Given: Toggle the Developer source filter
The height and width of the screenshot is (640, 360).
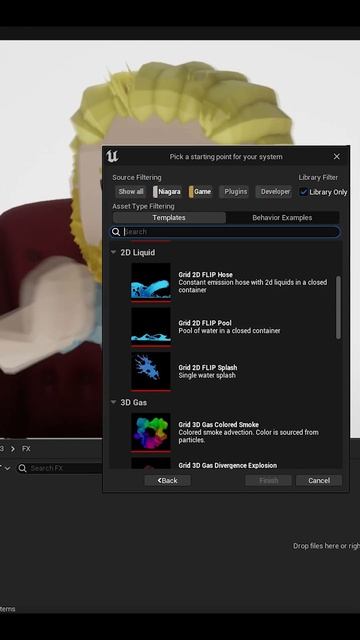Looking at the screenshot, I should pyautogui.click(x=273, y=191).
